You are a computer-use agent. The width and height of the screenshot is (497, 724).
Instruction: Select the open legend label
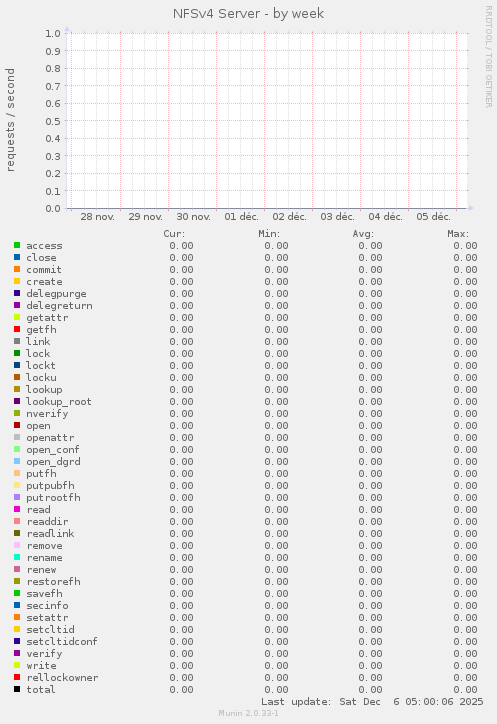coord(38,426)
